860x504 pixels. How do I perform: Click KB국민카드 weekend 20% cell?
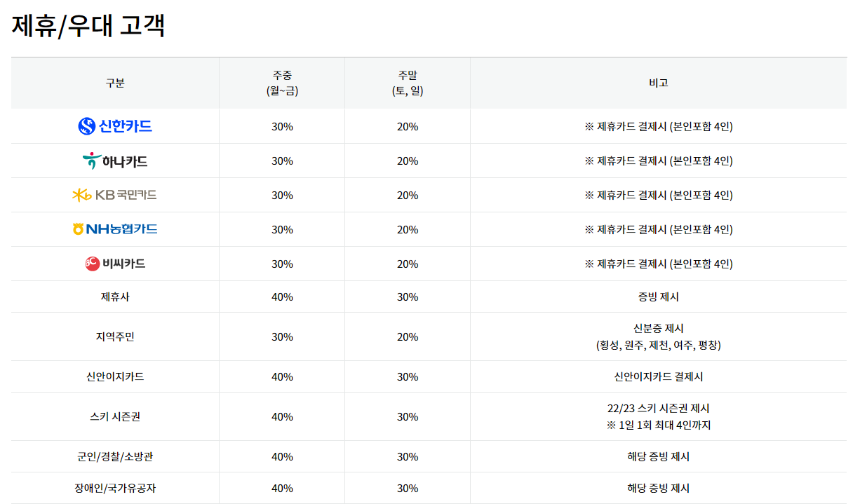click(x=408, y=195)
